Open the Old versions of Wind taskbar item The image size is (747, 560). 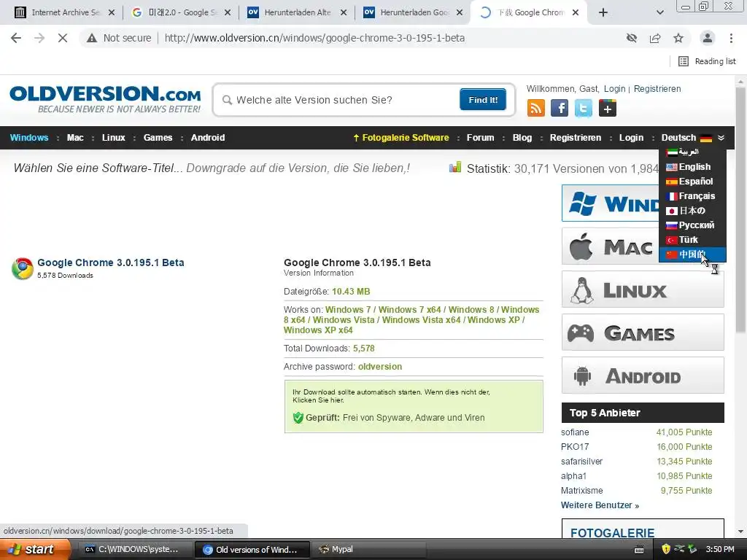pos(252,550)
